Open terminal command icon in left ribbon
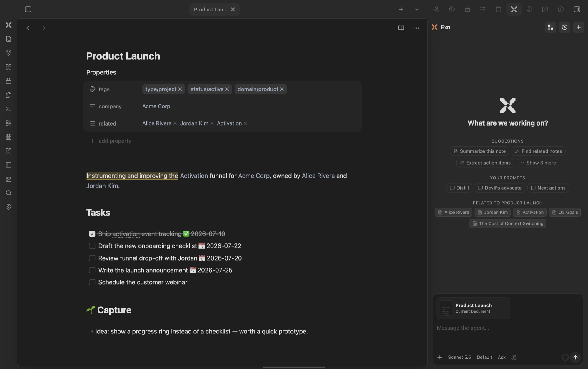588x369 pixels. (x=9, y=109)
